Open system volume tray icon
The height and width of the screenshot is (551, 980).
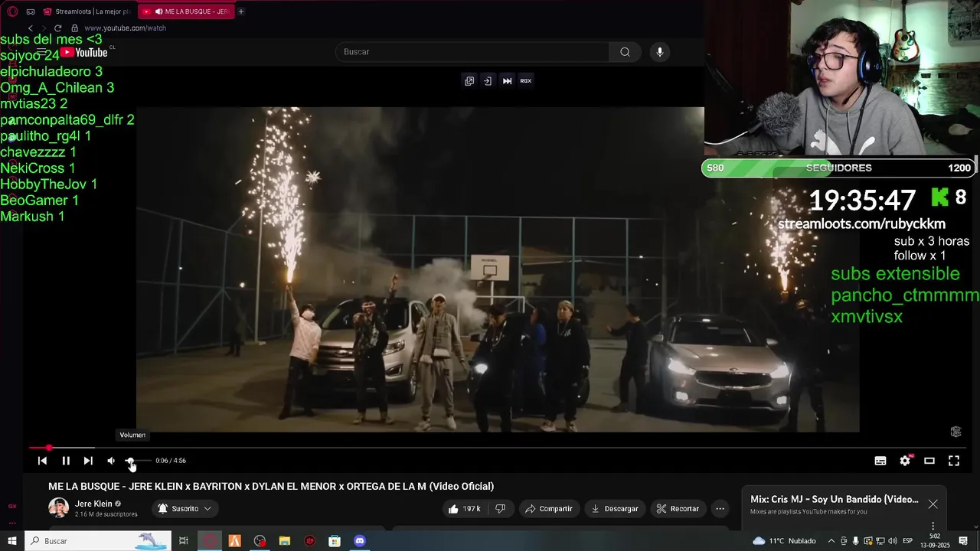(x=892, y=541)
